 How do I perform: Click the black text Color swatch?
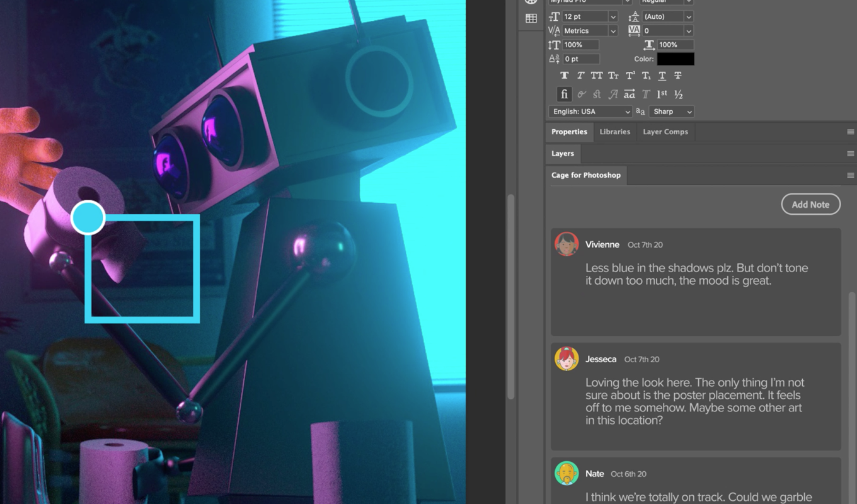pos(676,59)
